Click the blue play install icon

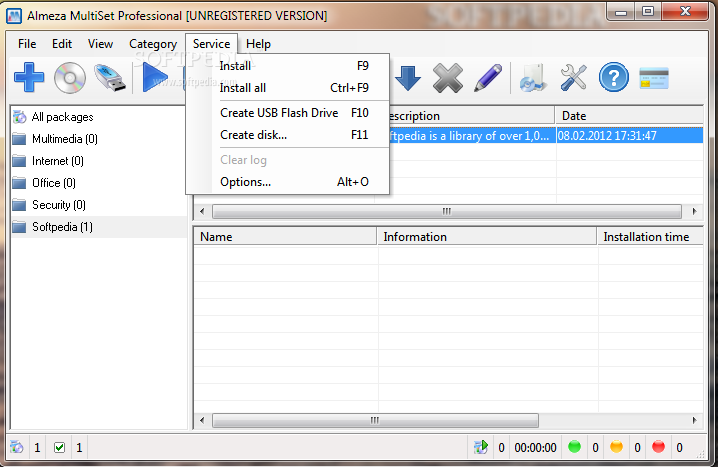(155, 77)
